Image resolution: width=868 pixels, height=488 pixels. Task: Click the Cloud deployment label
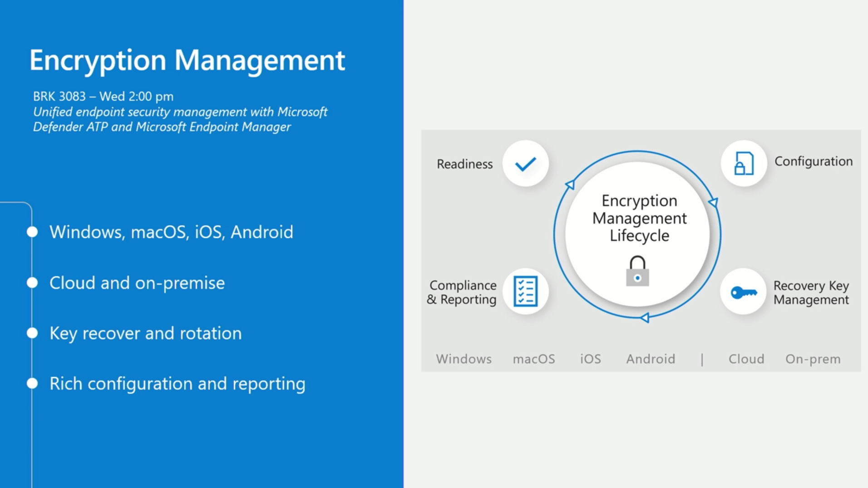[x=746, y=359]
